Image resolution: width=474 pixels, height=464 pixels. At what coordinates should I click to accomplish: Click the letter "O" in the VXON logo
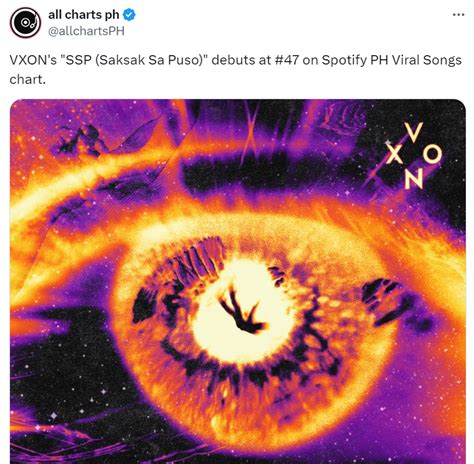pos(432,154)
